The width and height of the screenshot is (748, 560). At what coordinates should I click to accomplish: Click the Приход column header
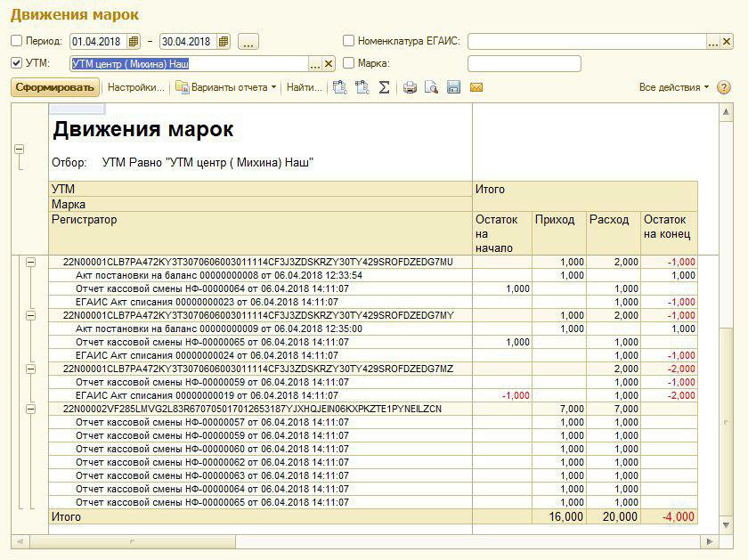click(559, 233)
